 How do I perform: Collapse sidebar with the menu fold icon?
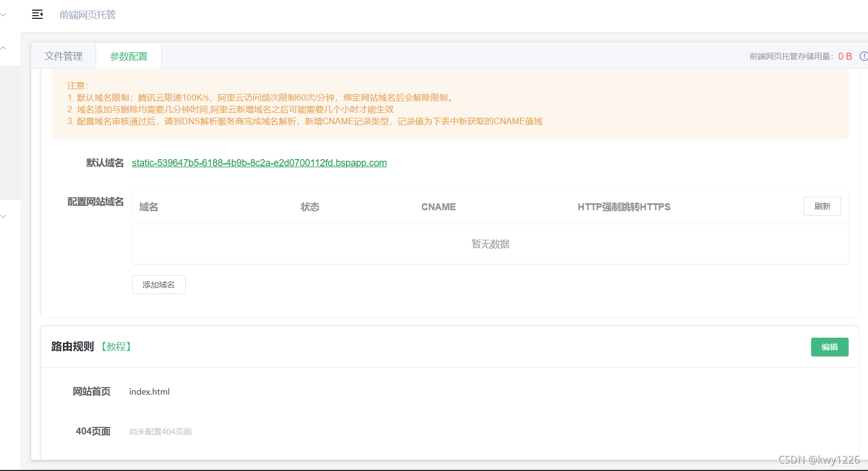[x=37, y=15]
